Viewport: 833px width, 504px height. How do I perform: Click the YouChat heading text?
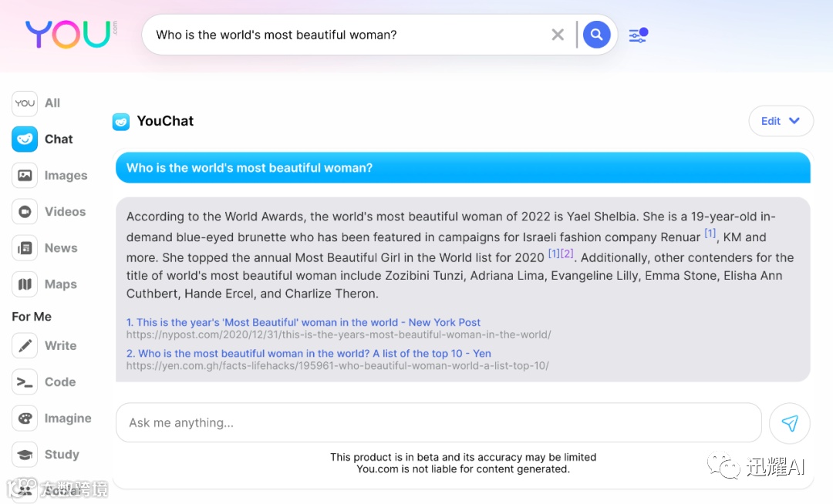pos(165,121)
